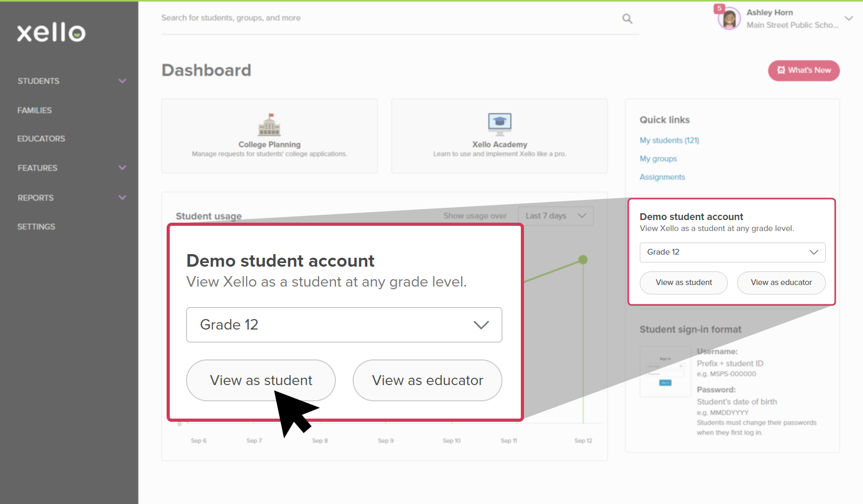Open the Assignments quick link
Image resolution: width=863 pixels, height=504 pixels.
[x=662, y=177]
